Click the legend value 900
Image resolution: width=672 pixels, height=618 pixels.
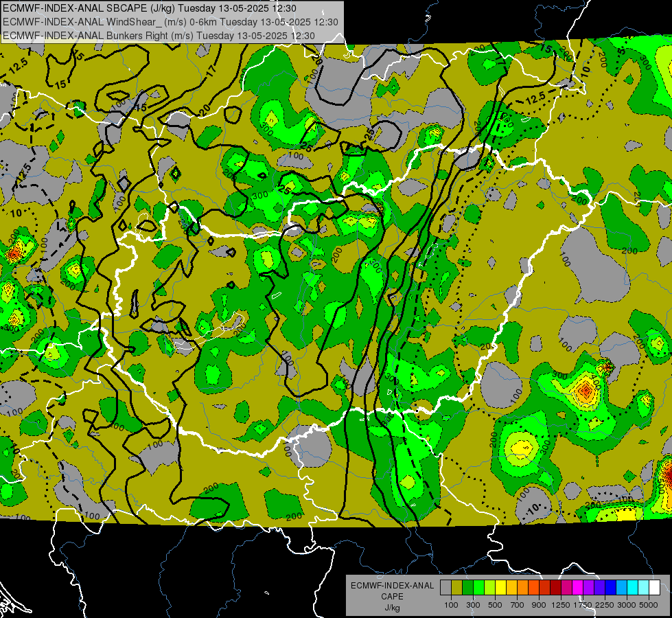[x=539, y=605]
